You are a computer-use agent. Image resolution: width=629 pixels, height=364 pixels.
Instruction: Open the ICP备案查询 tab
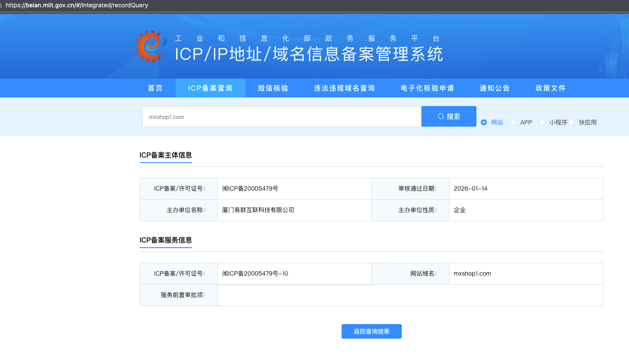pyautogui.click(x=210, y=88)
